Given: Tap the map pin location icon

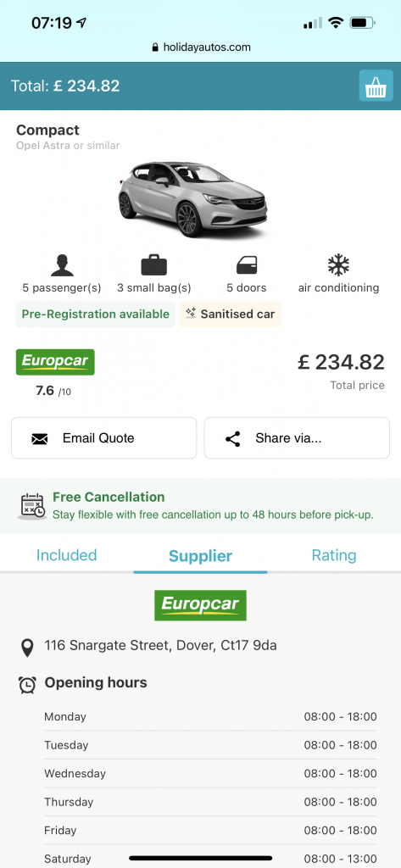Looking at the screenshot, I should (26, 647).
